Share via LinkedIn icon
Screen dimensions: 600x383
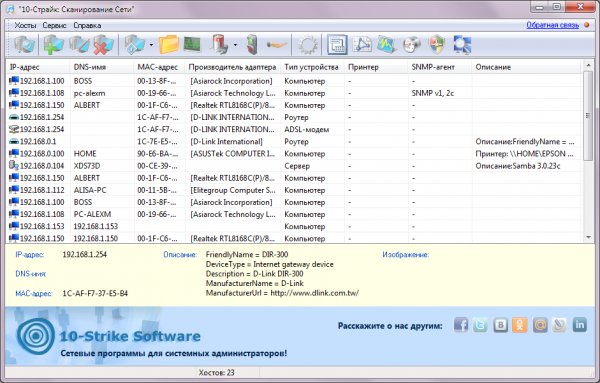click(x=580, y=325)
